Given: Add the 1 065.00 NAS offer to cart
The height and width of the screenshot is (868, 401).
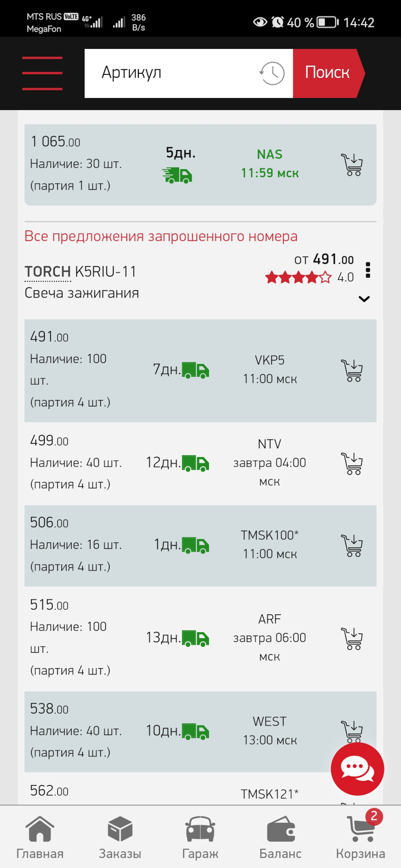Looking at the screenshot, I should click(x=352, y=165).
